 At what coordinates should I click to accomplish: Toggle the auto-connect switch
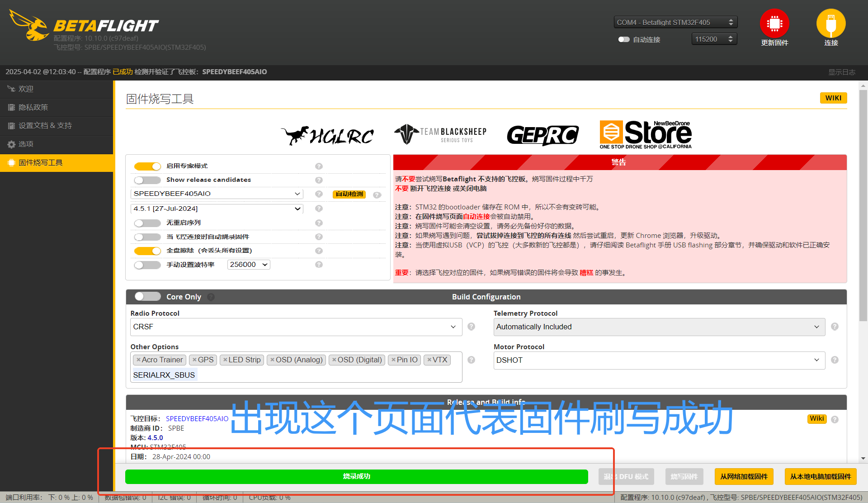coord(624,39)
